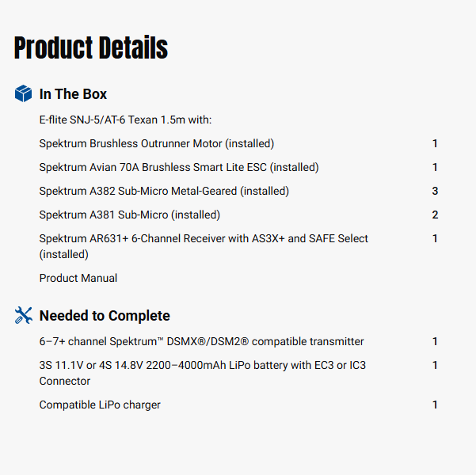This screenshot has height=475, width=476.
Task: Click the DSMX/DSM2 compatible transmitter item
Action: coord(202,341)
